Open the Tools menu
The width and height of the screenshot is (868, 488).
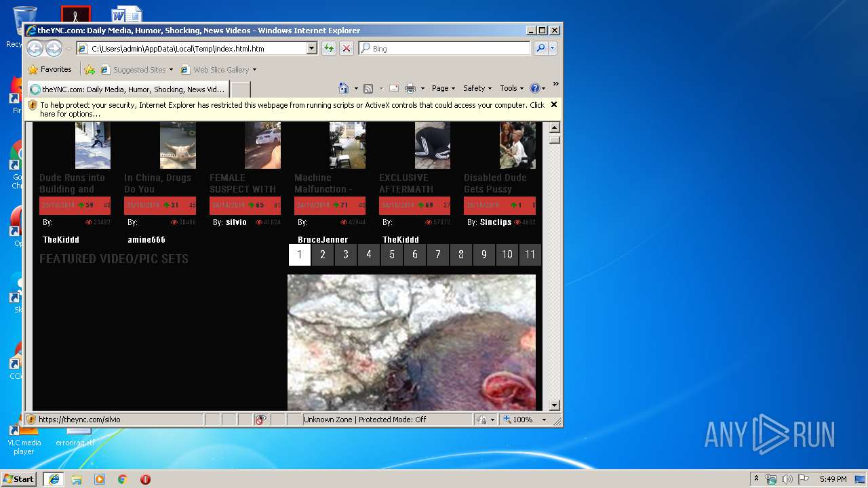coord(512,88)
